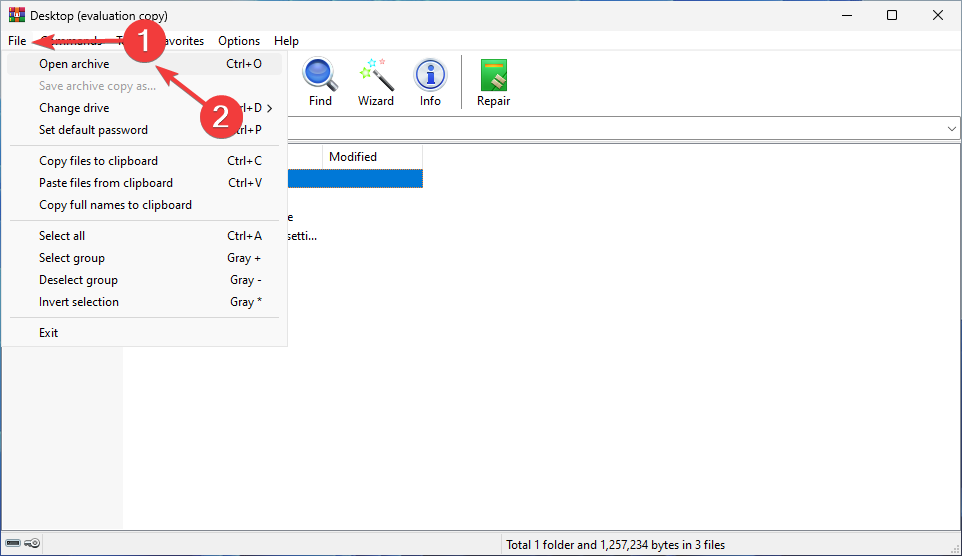Viewport: 962px width, 556px height.
Task: Maximize the WinRAR window
Action: 892,15
